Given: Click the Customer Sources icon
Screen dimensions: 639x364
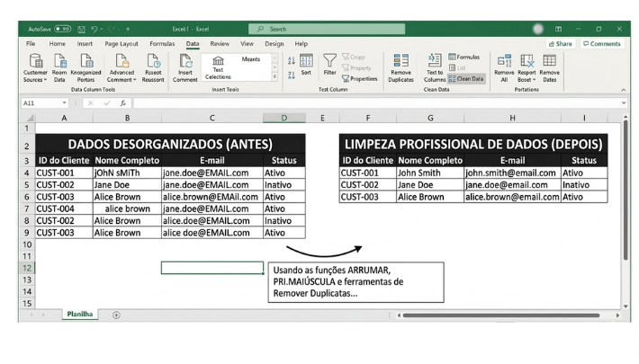Looking at the screenshot, I should pyautogui.click(x=34, y=61).
